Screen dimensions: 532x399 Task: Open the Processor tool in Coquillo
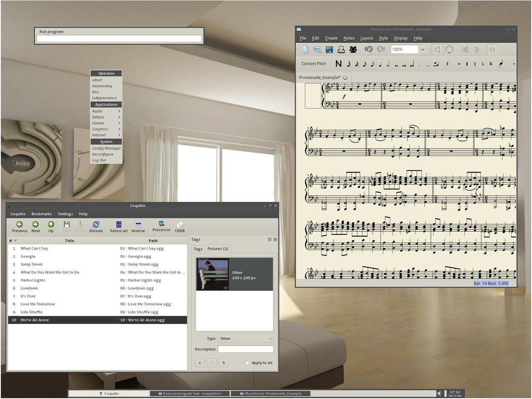coord(161,226)
